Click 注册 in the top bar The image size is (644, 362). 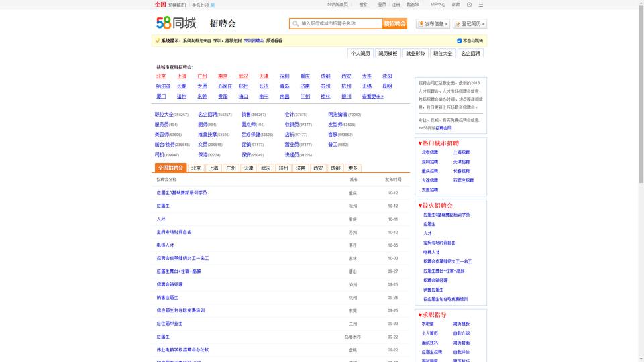396,5
